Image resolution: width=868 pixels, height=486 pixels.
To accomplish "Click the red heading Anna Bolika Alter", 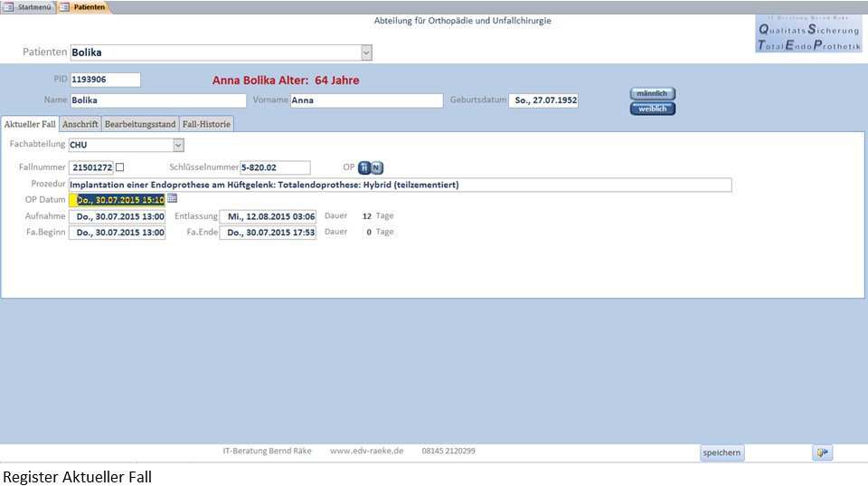I will pyautogui.click(x=286, y=81).
